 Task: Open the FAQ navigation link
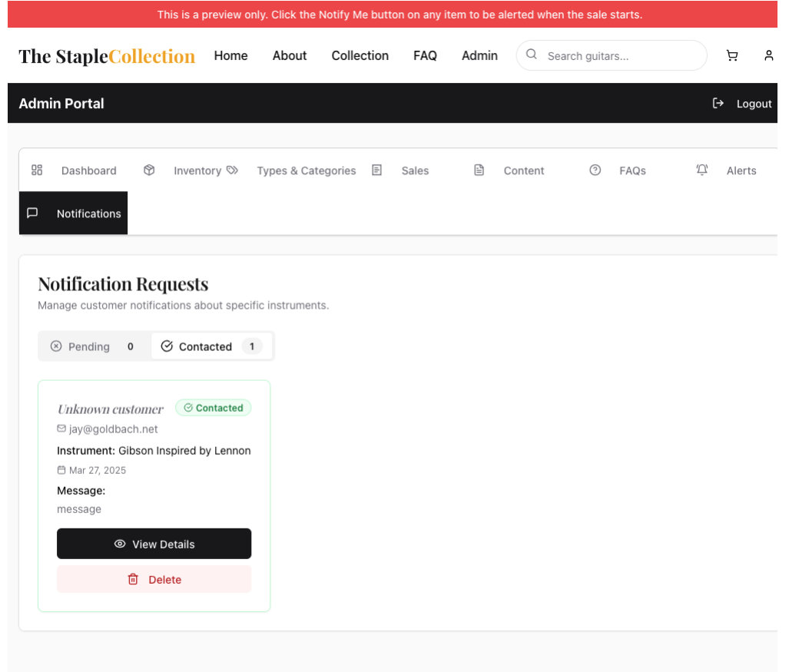click(x=425, y=55)
